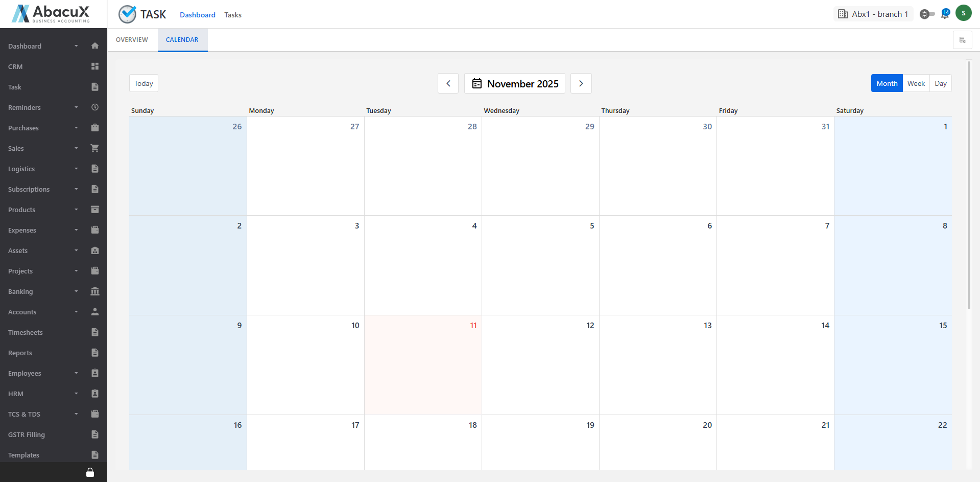This screenshot has height=482, width=980.
Task: Switch calendar to Day view
Action: (940, 83)
